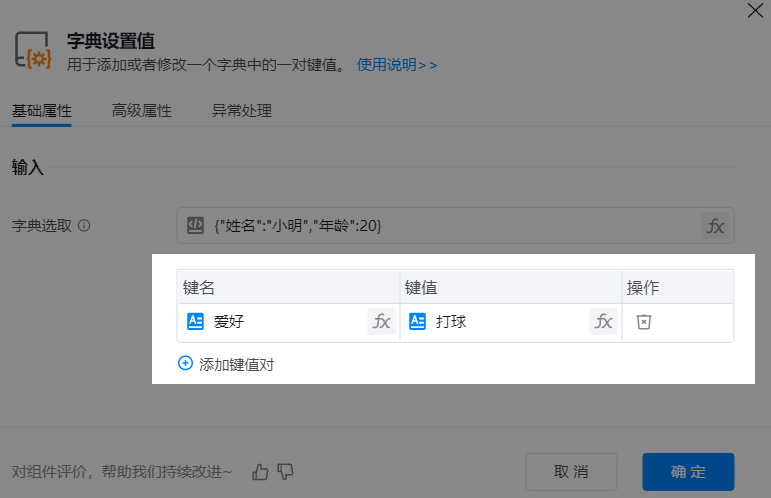This screenshot has width=771, height=498.
Task: Click the text type icon before 爱好
Action: [x=196, y=322]
